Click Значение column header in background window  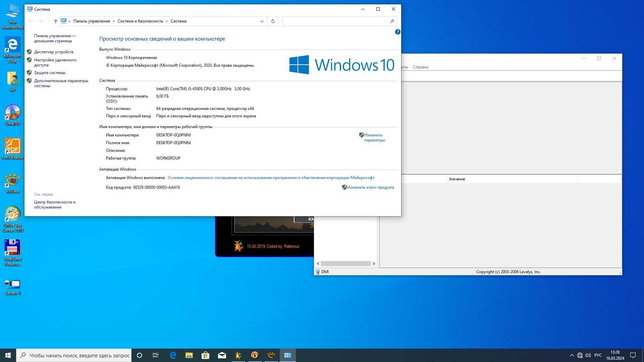pyautogui.click(x=512, y=179)
